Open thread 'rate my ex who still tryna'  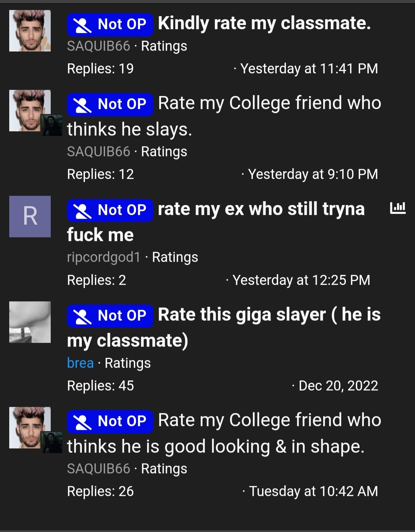(x=216, y=222)
